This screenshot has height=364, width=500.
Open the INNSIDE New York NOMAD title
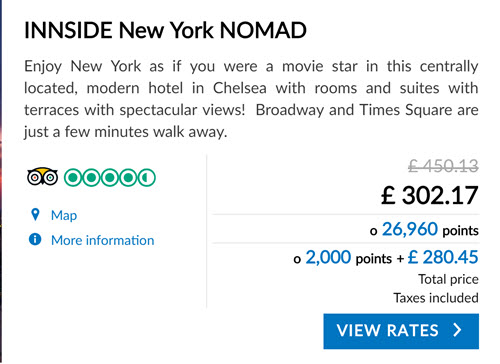[x=165, y=30]
